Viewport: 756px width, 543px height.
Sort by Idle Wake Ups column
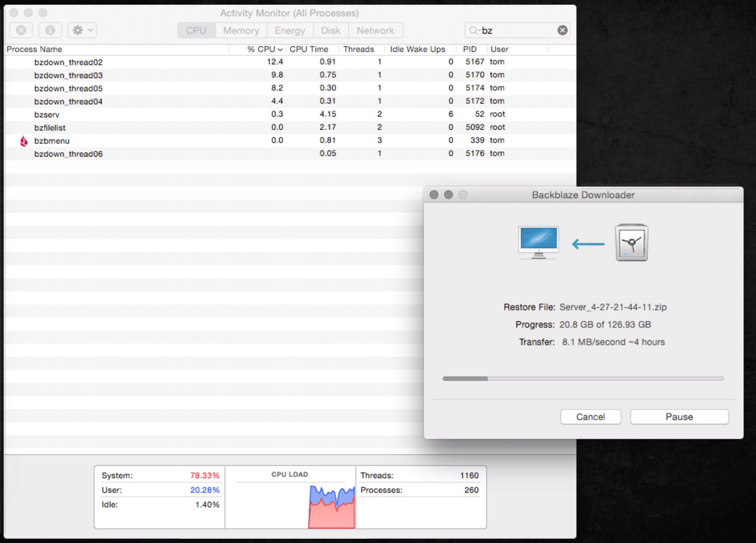coord(421,49)
